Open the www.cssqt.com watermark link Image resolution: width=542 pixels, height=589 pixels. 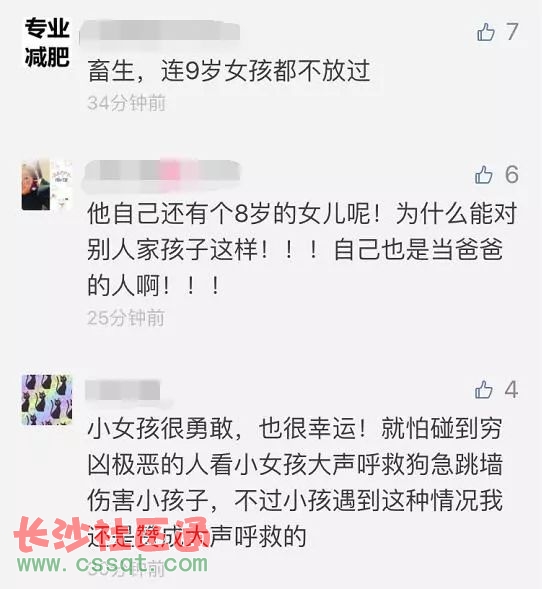(113, 563)
